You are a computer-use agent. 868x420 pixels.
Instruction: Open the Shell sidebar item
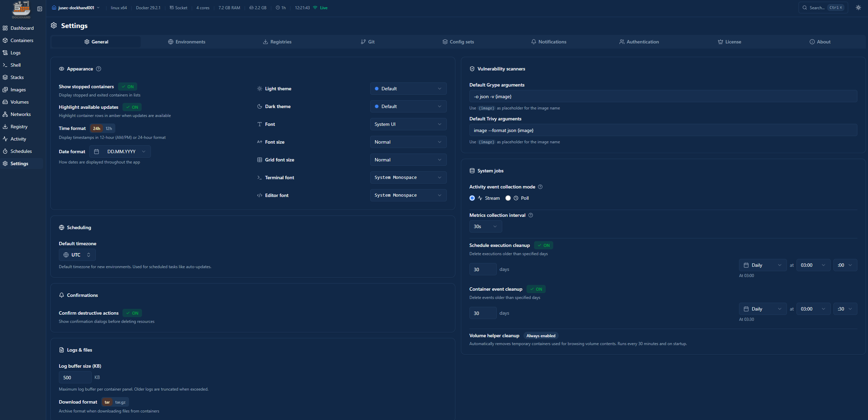point(15,65)
